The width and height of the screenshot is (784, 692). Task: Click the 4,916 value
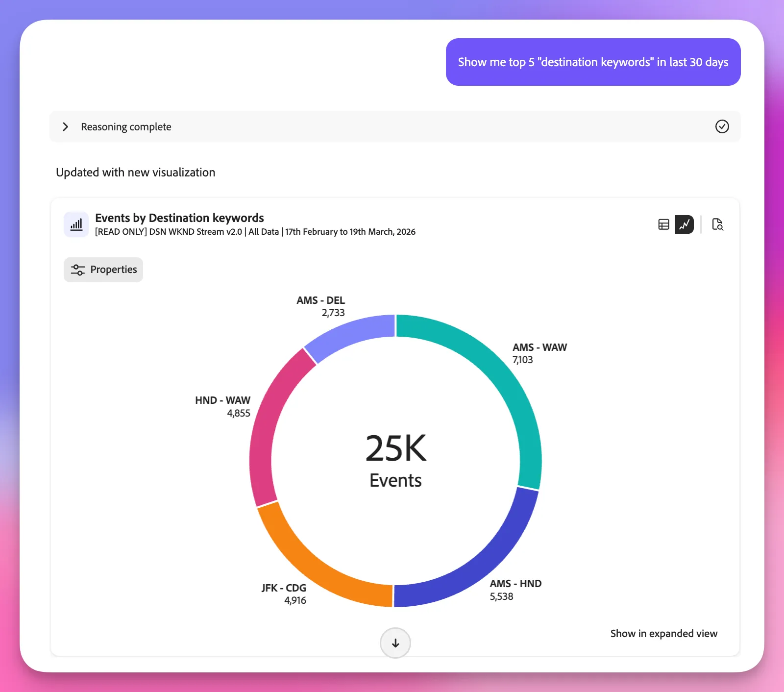[x=295, y=600]
